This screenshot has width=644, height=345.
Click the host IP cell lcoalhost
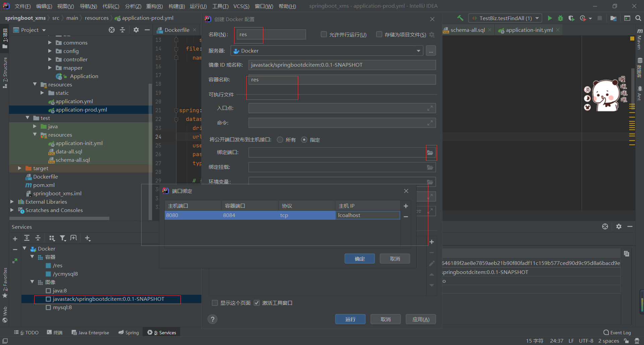(x=368, y=215)
